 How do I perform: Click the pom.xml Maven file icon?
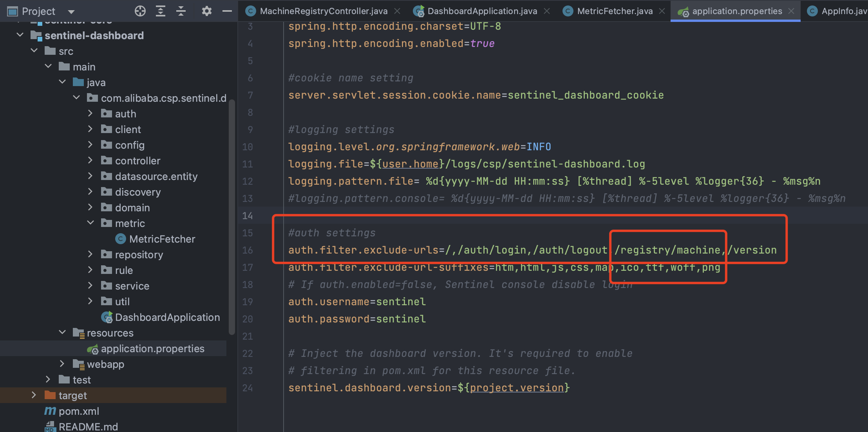pos(50,411)
